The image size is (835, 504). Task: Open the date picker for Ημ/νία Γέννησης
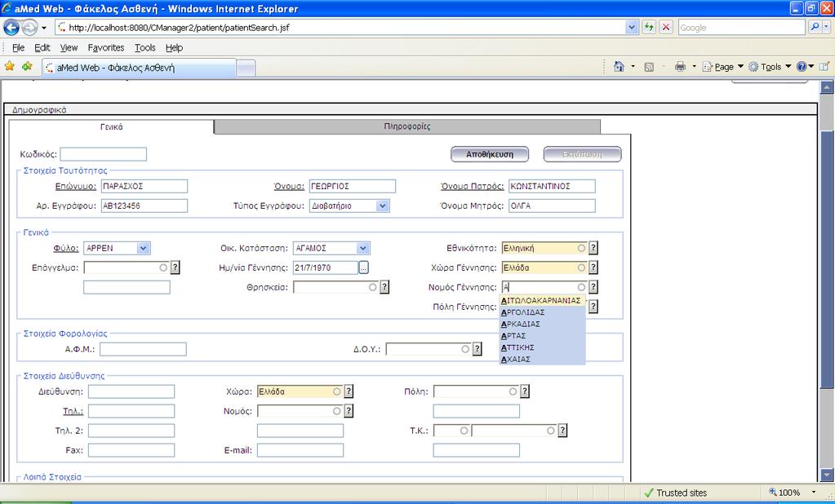pyautogui.click(x=364, y=267)
